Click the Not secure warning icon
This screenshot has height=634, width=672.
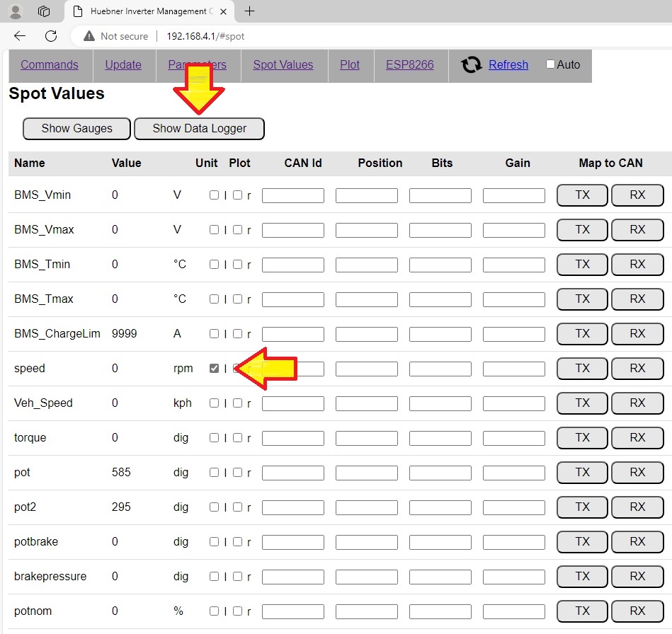(89, 36)
